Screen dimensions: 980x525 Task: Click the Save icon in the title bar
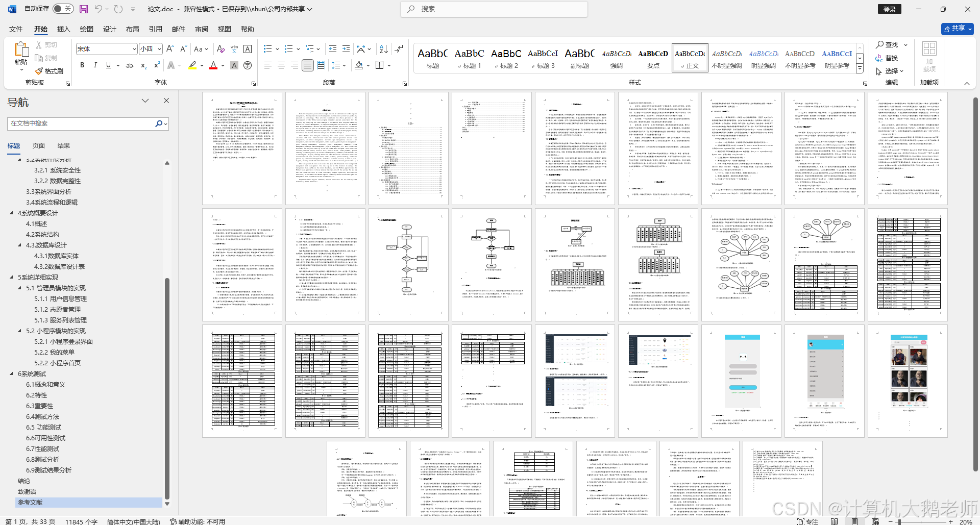click(x=84, y=9)
